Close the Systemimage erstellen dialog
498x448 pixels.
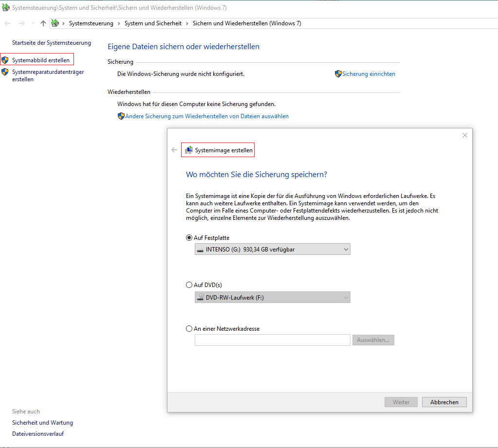tap(464, 135)
